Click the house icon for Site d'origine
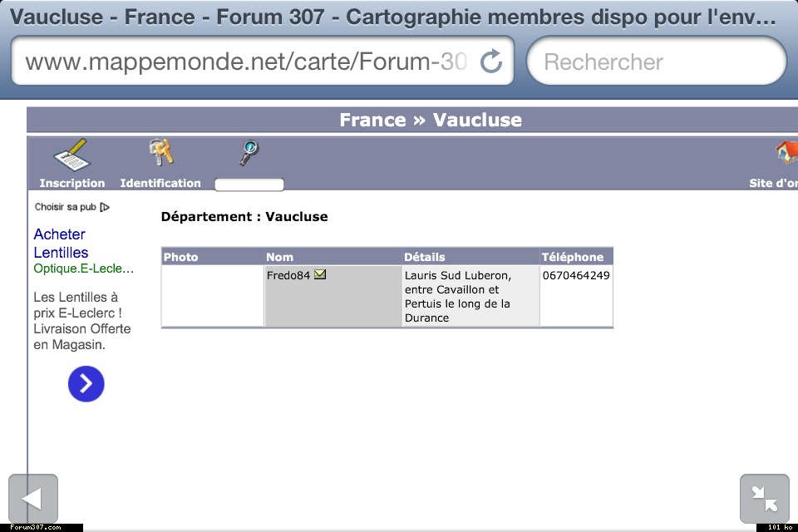The image size is (798, 532). [x=786, y=153]
